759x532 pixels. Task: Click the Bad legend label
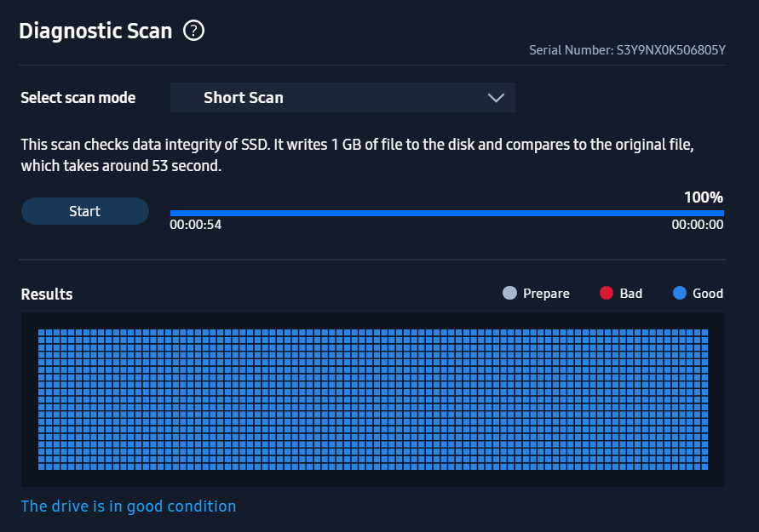(631, 294)
